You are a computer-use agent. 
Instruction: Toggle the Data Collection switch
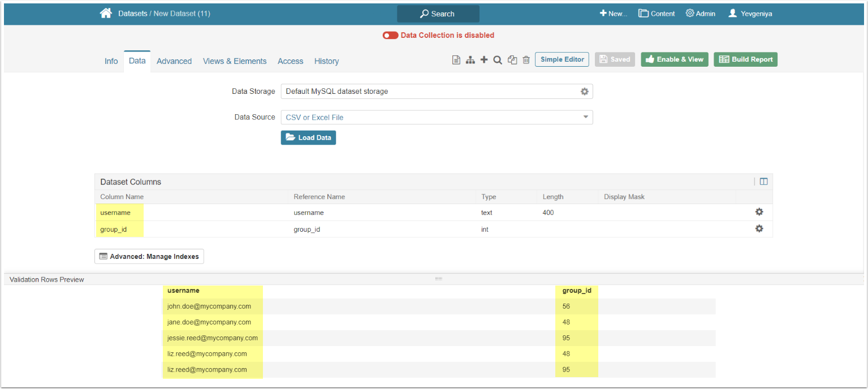coord(390,35)
